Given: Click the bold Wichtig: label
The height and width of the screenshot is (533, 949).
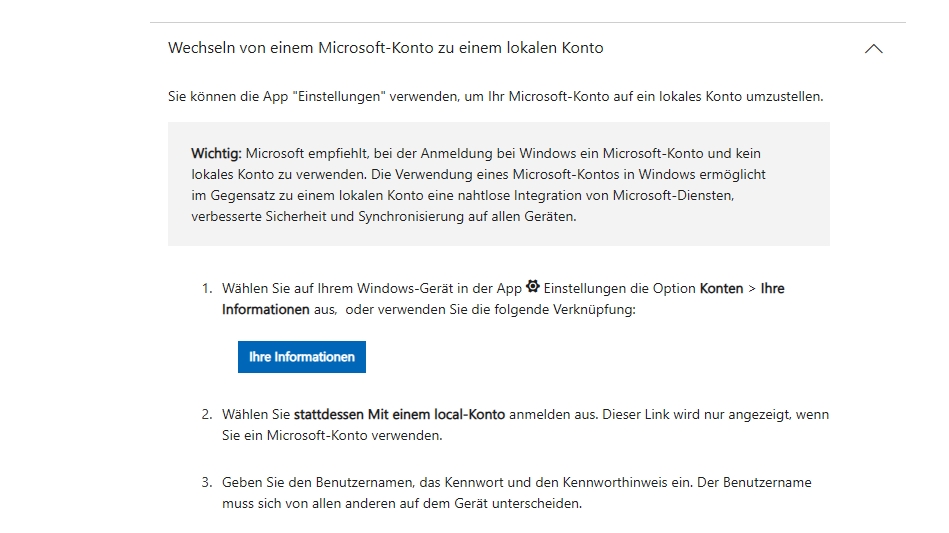Looking at the screenshot, I should [x=216, y=153].
